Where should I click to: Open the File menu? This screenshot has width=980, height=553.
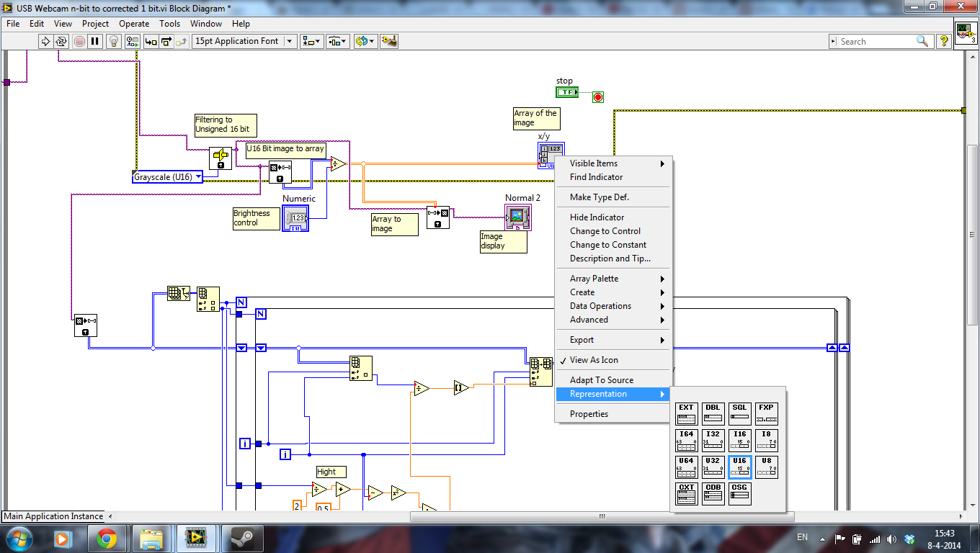click(x=13, y=24)
